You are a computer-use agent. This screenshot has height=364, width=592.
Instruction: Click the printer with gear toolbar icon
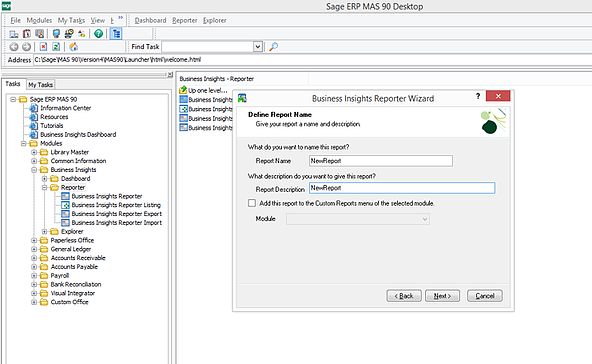point(69,34)
